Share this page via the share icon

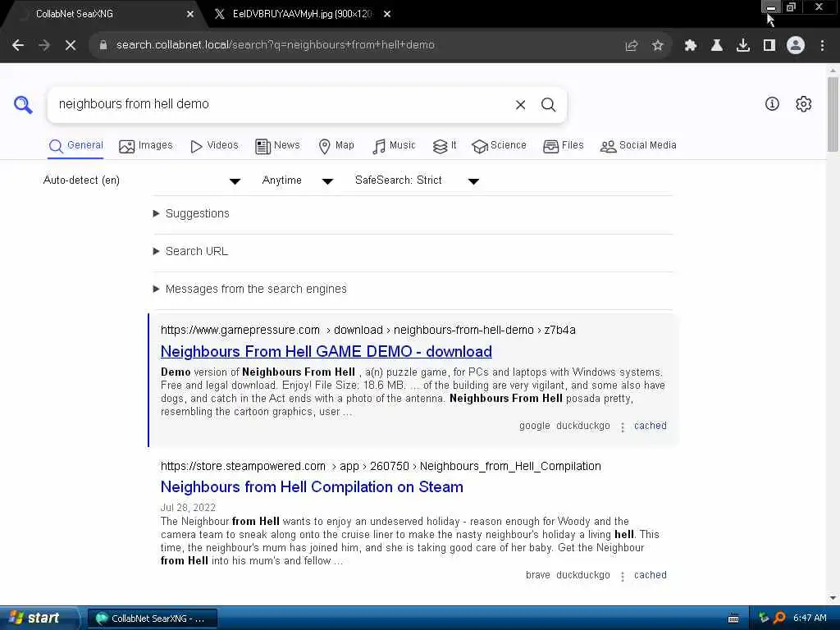coord(632,46)
